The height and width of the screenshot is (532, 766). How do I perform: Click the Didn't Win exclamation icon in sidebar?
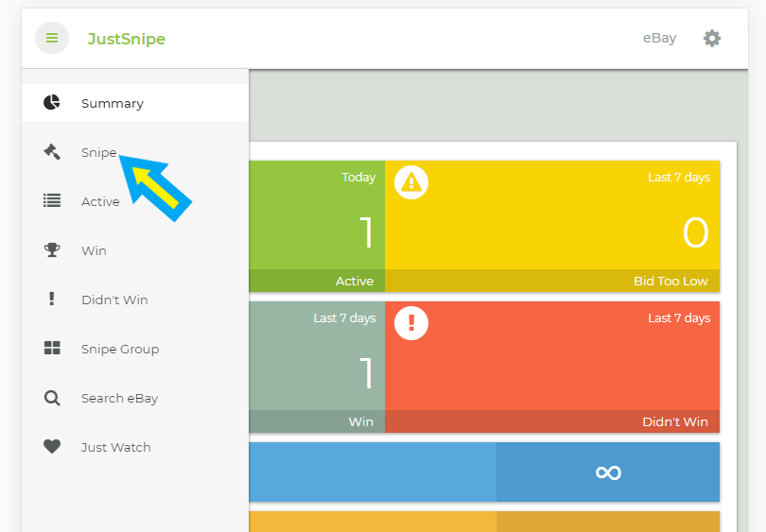coord(52,300)
